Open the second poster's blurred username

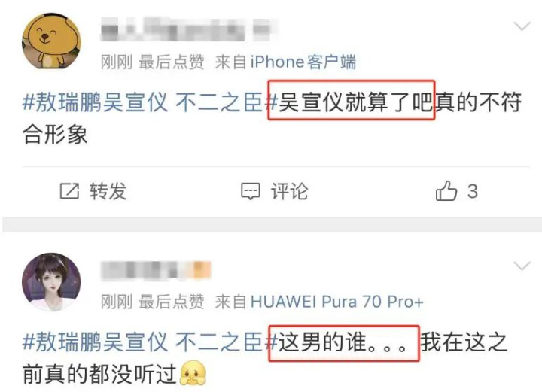(156, 270)
